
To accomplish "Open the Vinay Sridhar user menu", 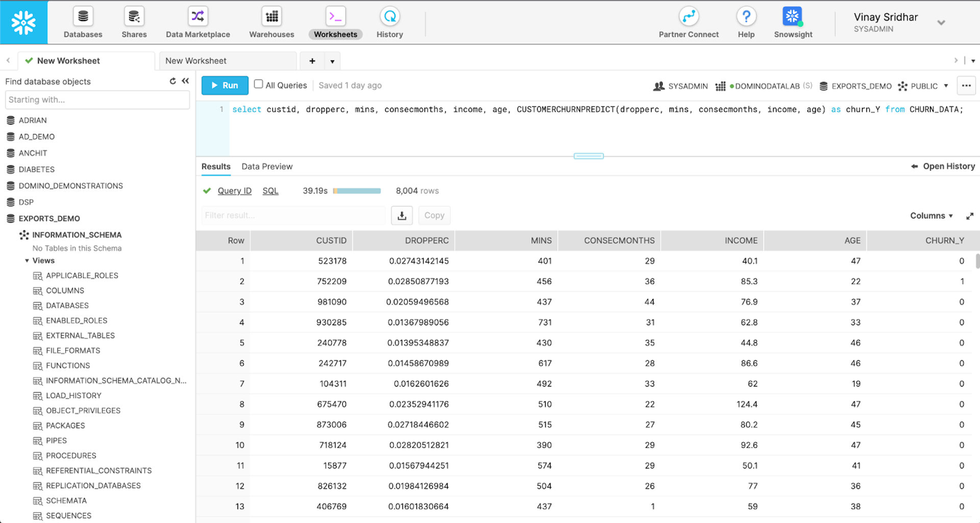I will 899,23.
